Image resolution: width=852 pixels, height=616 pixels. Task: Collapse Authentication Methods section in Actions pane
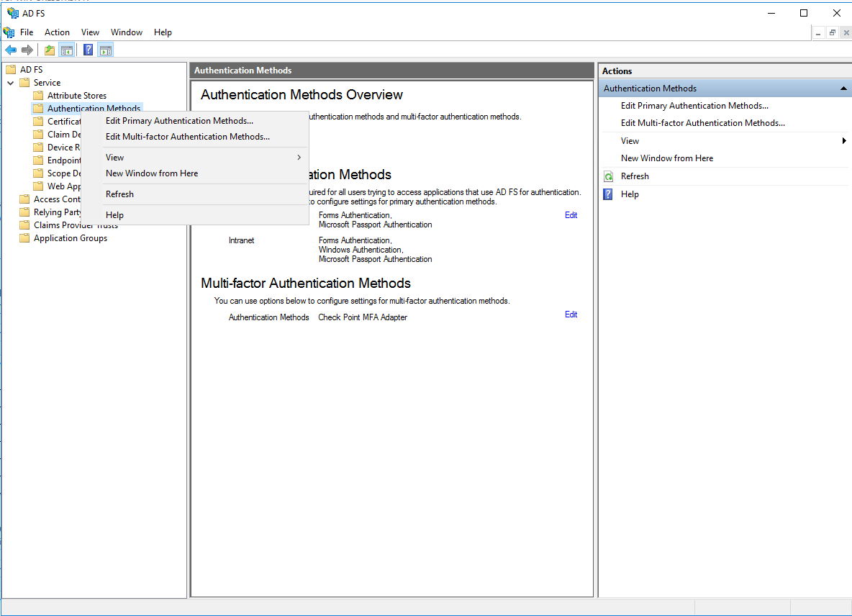click(843, 89)
